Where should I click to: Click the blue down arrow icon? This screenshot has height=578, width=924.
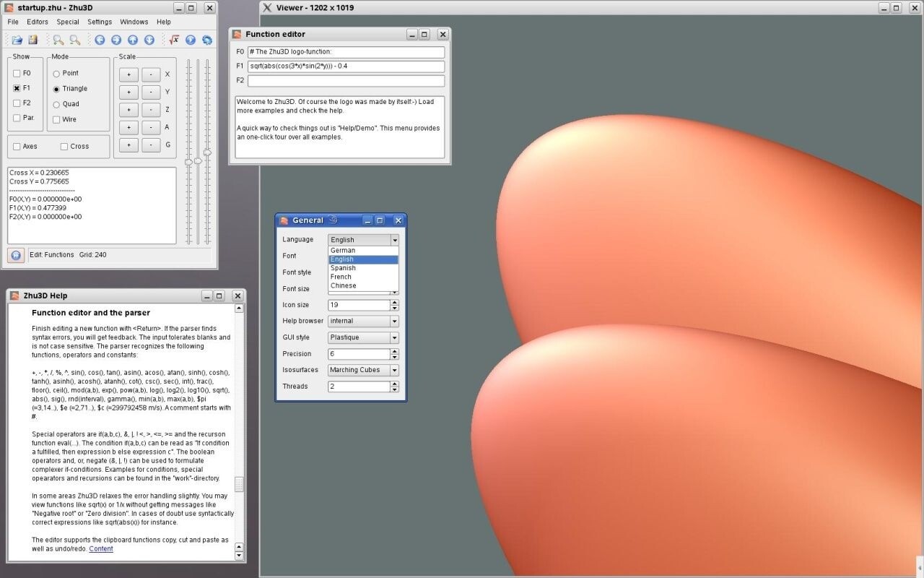click(x=149, y=40)
